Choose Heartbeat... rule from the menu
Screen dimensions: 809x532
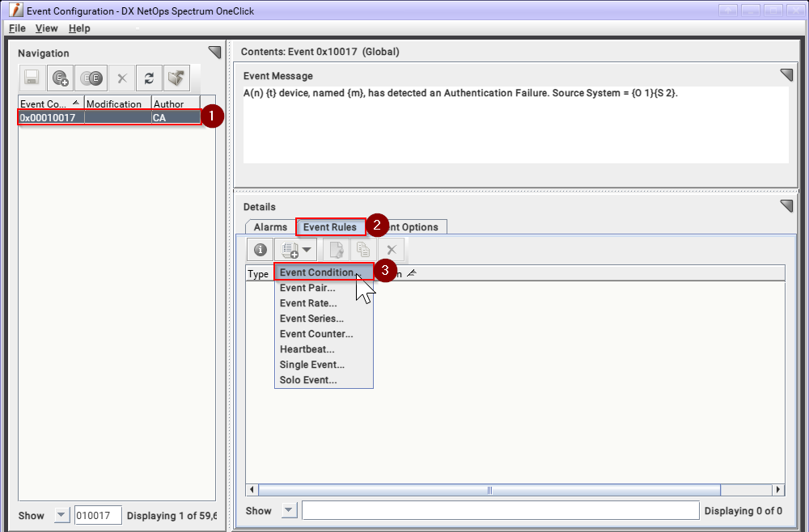coord(307,349)
